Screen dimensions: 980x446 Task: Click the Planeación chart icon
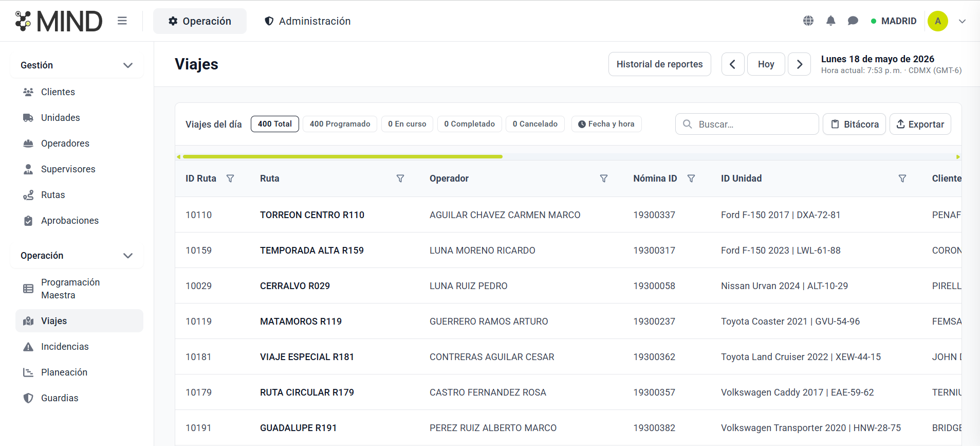28,372
